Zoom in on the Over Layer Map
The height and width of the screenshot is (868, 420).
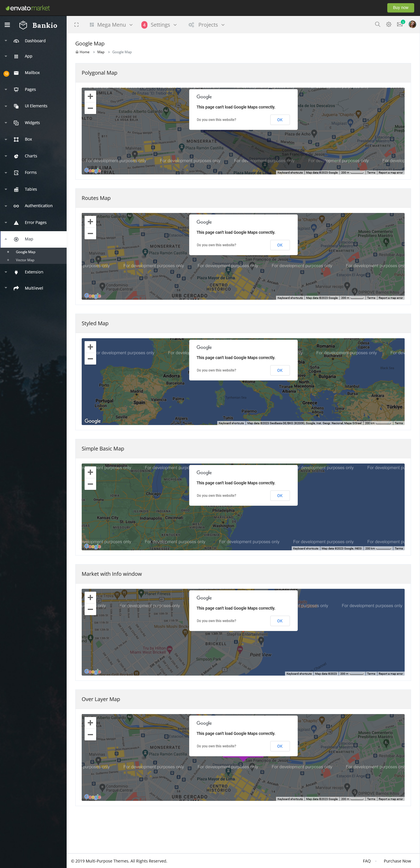pyautogui.click(x=90, y=723)
